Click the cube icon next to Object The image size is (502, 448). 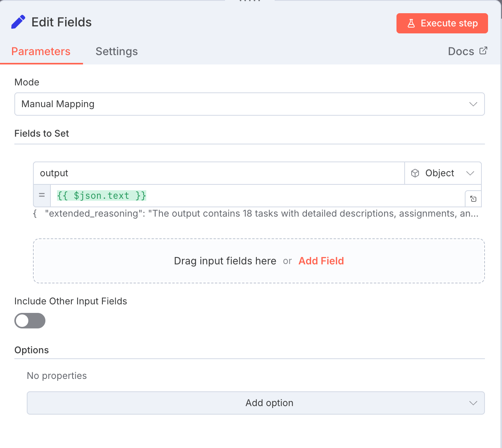pyautogui.click(x=415, y=173)
